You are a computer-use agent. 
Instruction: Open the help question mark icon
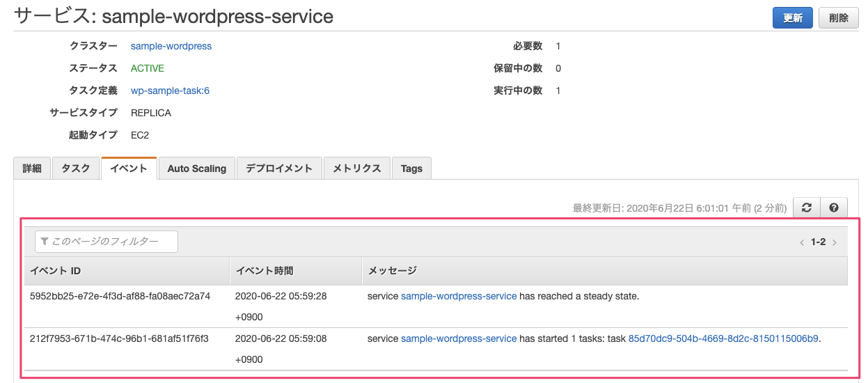834,208
